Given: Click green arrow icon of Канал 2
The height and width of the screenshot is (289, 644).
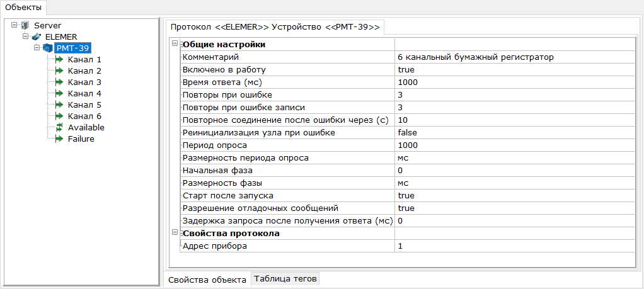Looking at the screenshot, I should coord(59,71).
